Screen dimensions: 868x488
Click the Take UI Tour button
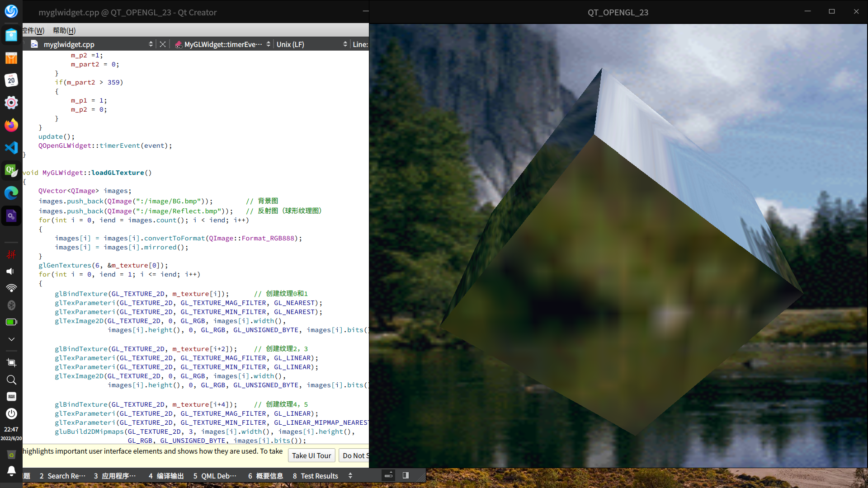[311, 455]
